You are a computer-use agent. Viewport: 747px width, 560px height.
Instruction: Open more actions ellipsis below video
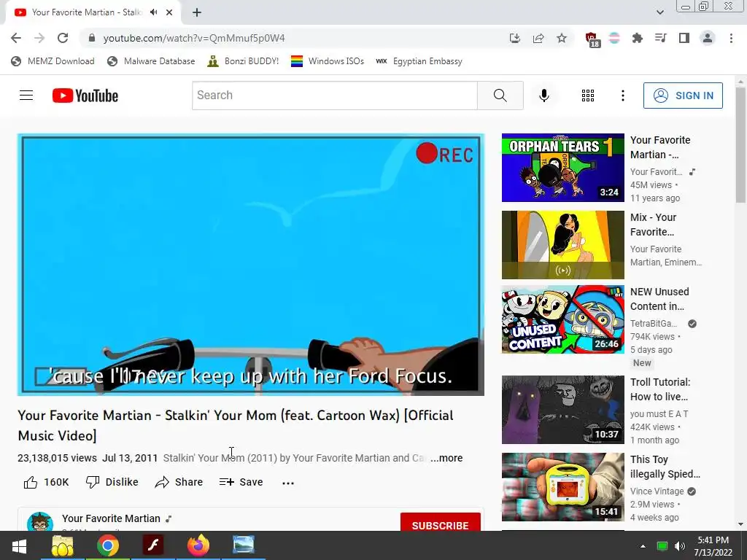click(288, 483)
